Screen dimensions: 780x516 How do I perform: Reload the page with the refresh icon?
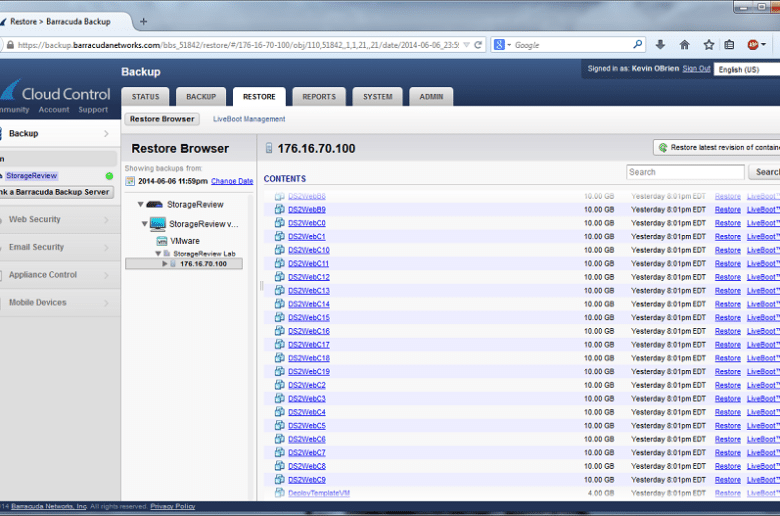[x=478, y=45]
